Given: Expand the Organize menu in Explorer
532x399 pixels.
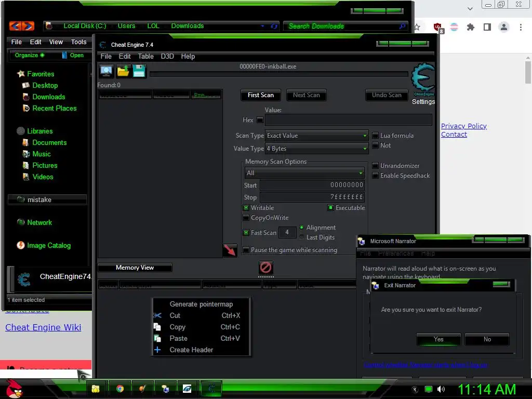Looking at the screenshot, I should click(29, 55).
